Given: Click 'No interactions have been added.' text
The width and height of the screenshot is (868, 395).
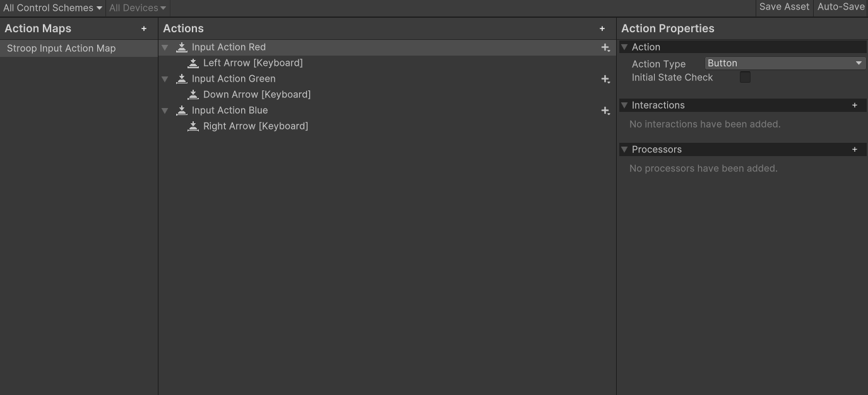Looking at the screenshot, I should tap(705, 125).
